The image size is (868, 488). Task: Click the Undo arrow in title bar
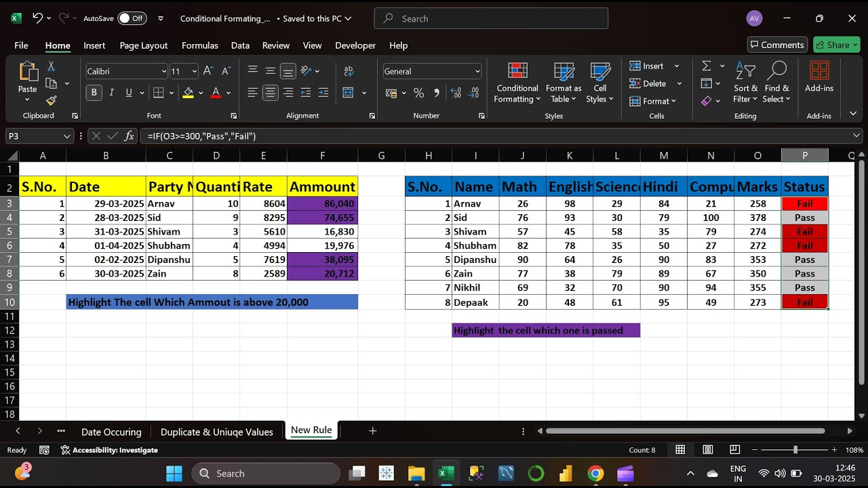pyautogui.click(x=37, y=18)
